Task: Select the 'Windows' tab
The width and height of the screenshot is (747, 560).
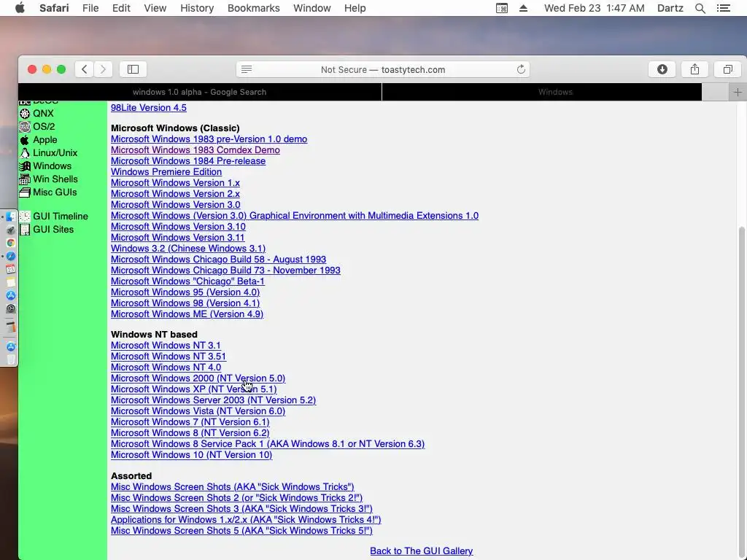Action: (x=542, y=92)
